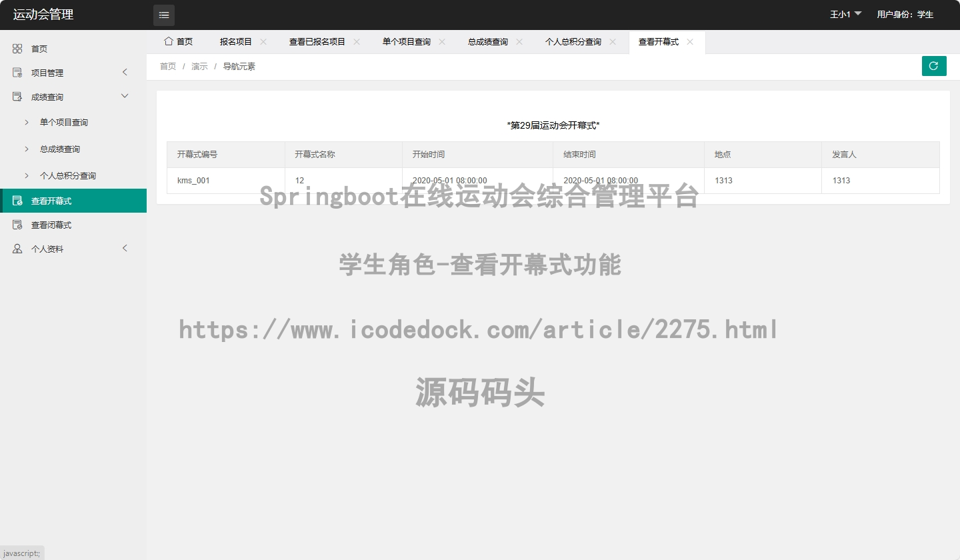
Task: Toggle the sidebar with the hamburger menu icon
Action: click(164, 15)
